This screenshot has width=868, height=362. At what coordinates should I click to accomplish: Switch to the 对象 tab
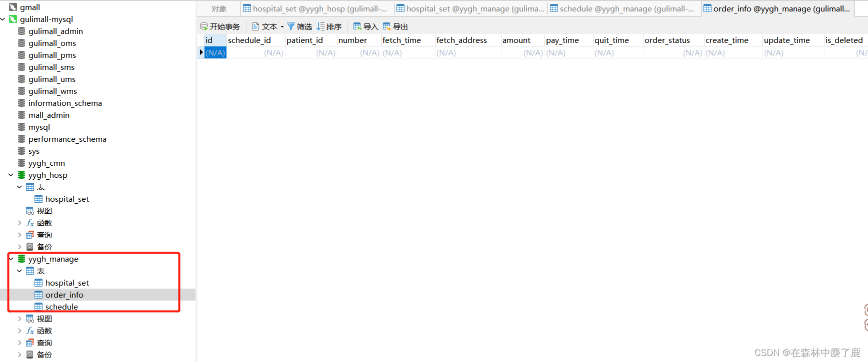tap(219, 8)
